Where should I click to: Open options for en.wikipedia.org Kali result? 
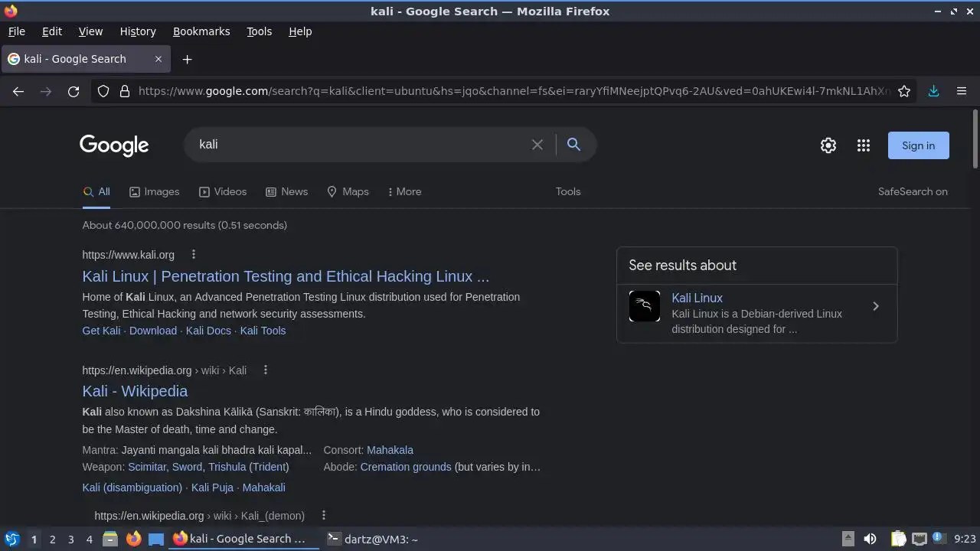tap(266, 370)
